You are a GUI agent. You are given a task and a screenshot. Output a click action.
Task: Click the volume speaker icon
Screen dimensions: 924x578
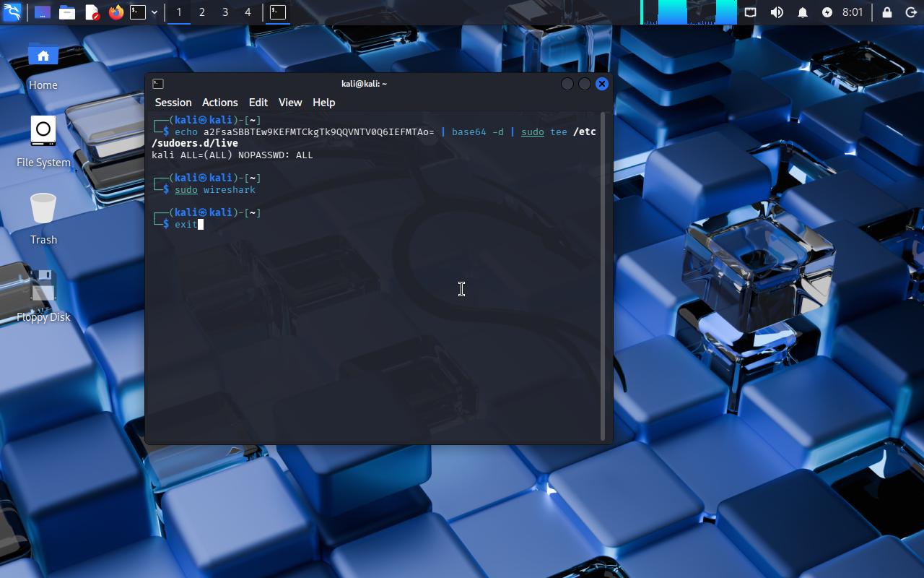click(x=777, y=12)
